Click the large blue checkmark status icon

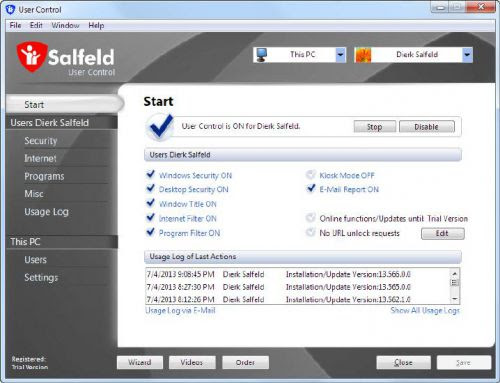tap(160, 126)
